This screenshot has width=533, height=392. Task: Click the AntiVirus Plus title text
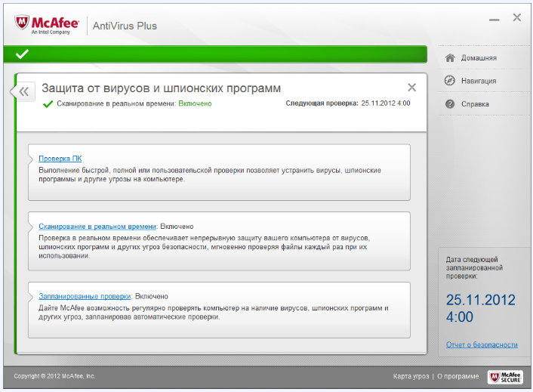click(125, 26)
